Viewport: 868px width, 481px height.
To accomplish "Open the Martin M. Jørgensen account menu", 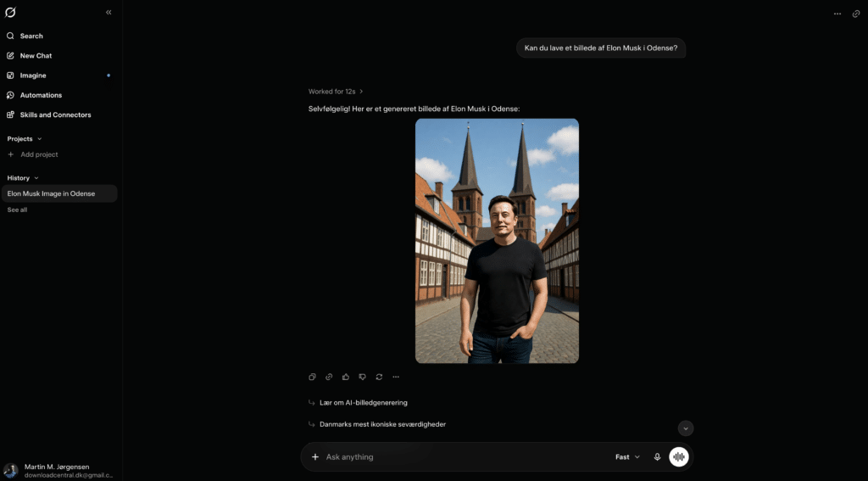I will coord(59,471).
